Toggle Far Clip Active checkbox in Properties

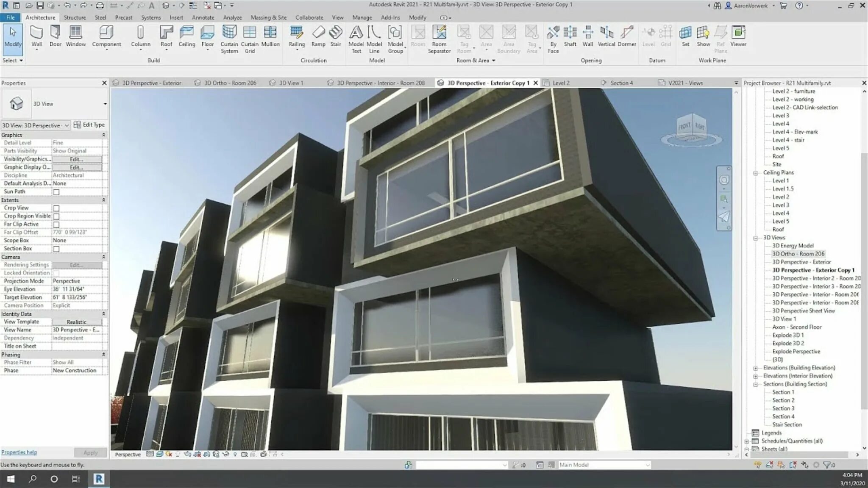(56, 223)
